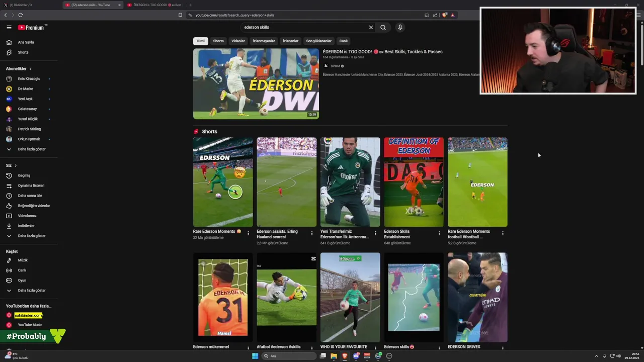Select the İzlenmeyenler filter chip
The height and width of the screenshot is (362, 644).
point(264,41)
